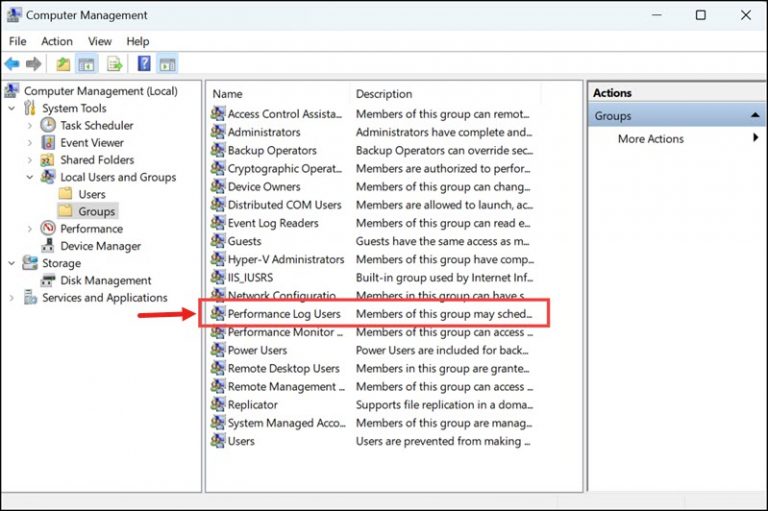Select Remote Desktop Users group name
768x511 pixels.
click(x=284, y=368)
